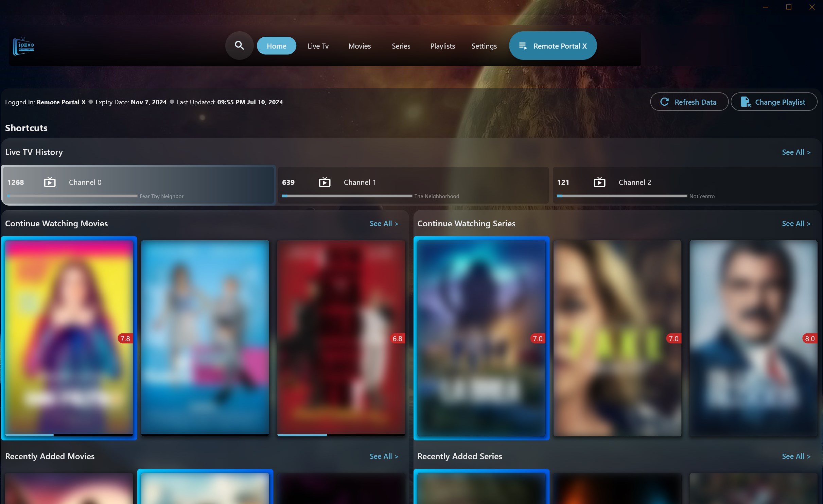Open the search function

point(239,45)
